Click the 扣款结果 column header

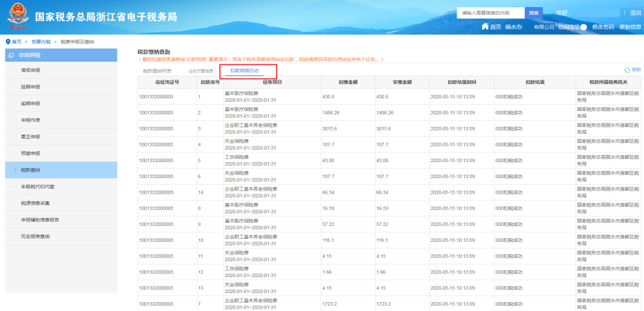(535, 82)
